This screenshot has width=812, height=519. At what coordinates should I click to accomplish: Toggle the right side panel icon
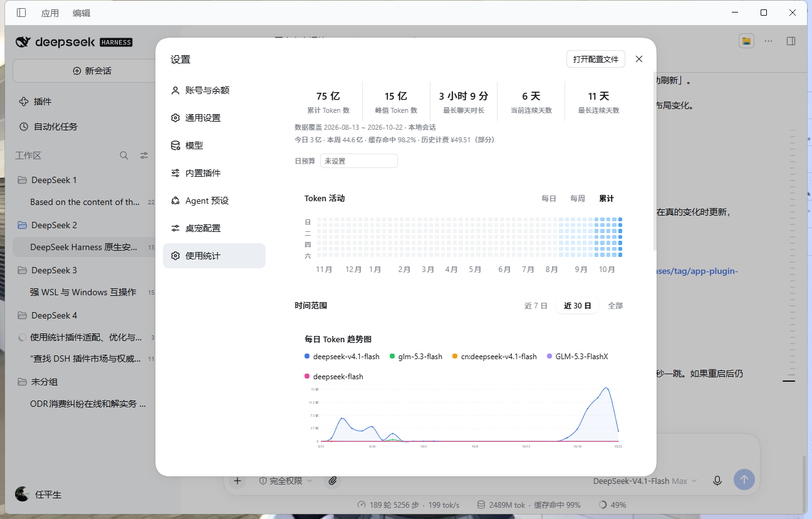791,41
